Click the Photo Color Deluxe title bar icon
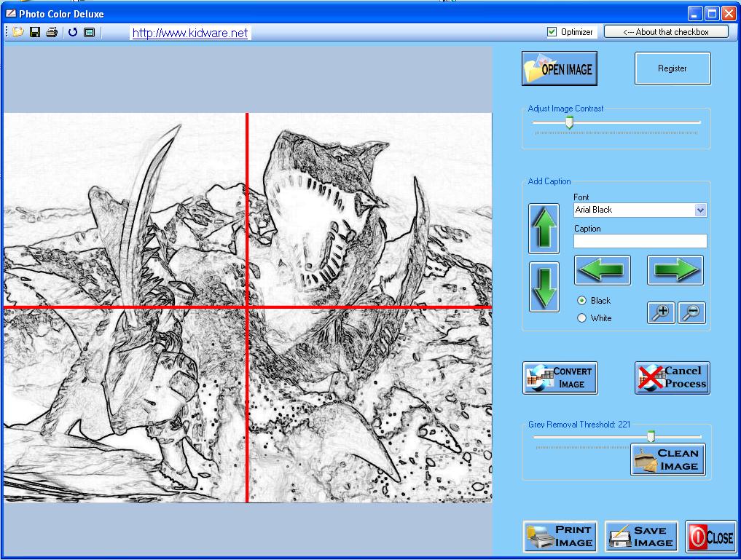 pyautogui.click(x=11, y=14)
